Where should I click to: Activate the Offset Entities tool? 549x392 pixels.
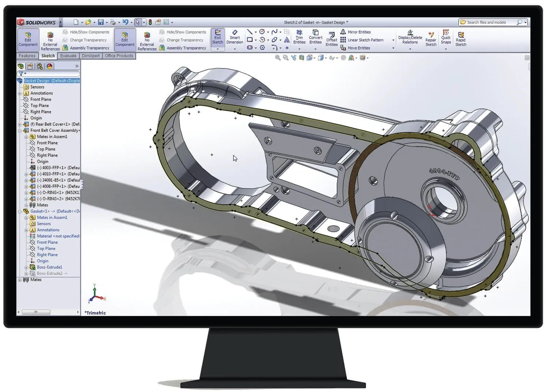pyautogui.click(x=332, y=39)
